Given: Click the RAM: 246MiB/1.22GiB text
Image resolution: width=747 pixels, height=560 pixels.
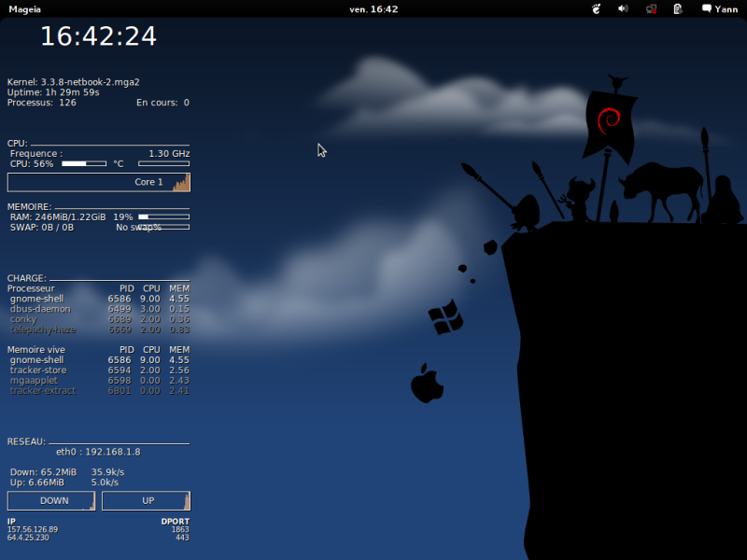Looking at the screenshot, I should pyautogui.click(x=58, y=217).
